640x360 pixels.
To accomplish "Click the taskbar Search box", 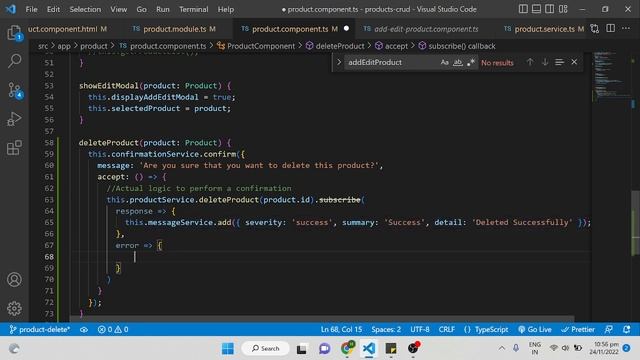I will 265,349.
